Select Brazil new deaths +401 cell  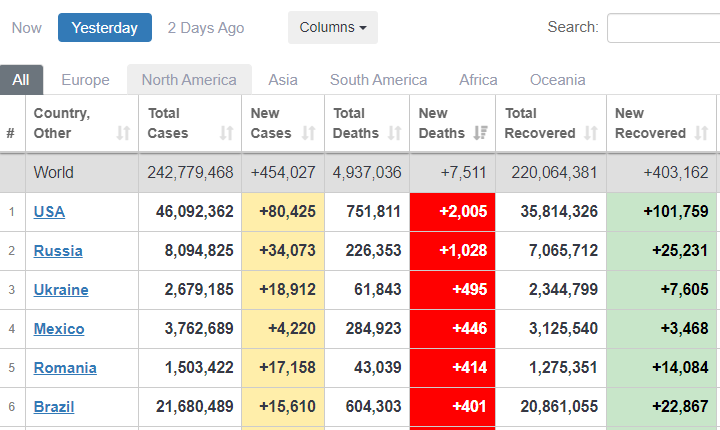click(453, 407)
